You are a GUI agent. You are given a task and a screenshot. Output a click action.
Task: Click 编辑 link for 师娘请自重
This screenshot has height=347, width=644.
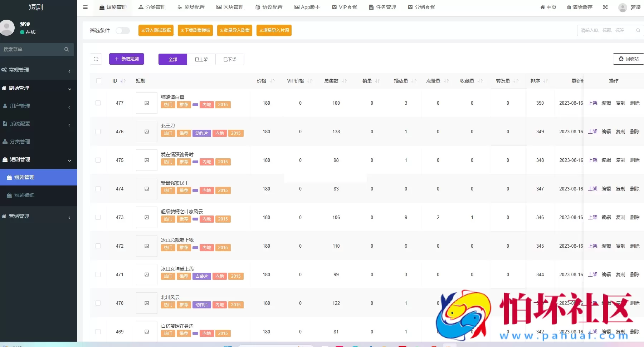pyautogui.click(x=606, y=103)
